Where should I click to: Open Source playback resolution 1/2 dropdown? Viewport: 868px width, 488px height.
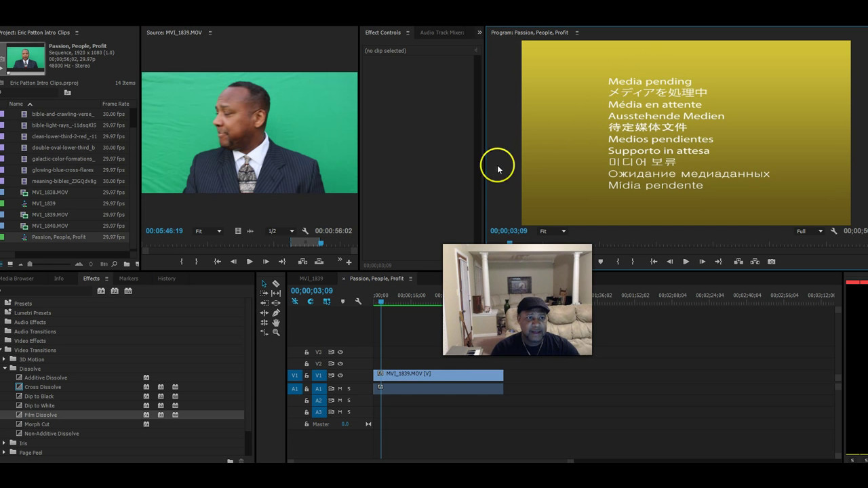point(281,231)
